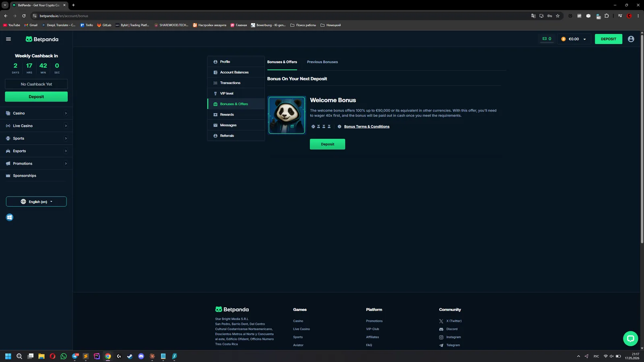
Task: Click the Welcome Bonus panda thumbnail
Action: pos(287,115)
